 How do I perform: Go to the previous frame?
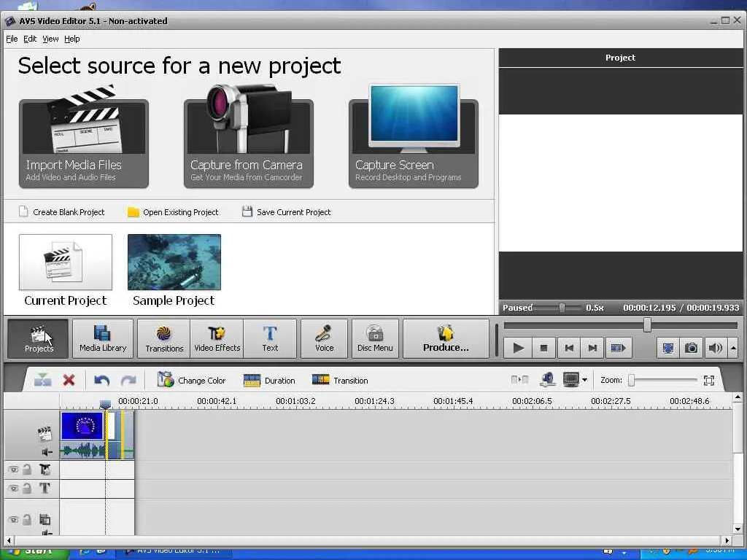(569, 348)
